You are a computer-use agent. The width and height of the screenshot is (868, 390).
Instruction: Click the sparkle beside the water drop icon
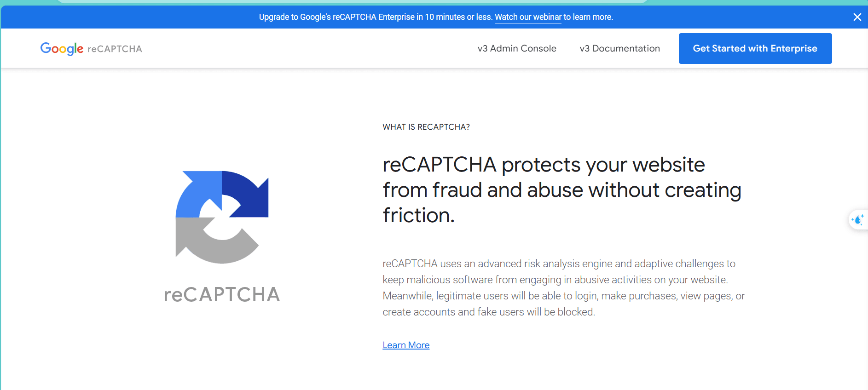(862, 215)
